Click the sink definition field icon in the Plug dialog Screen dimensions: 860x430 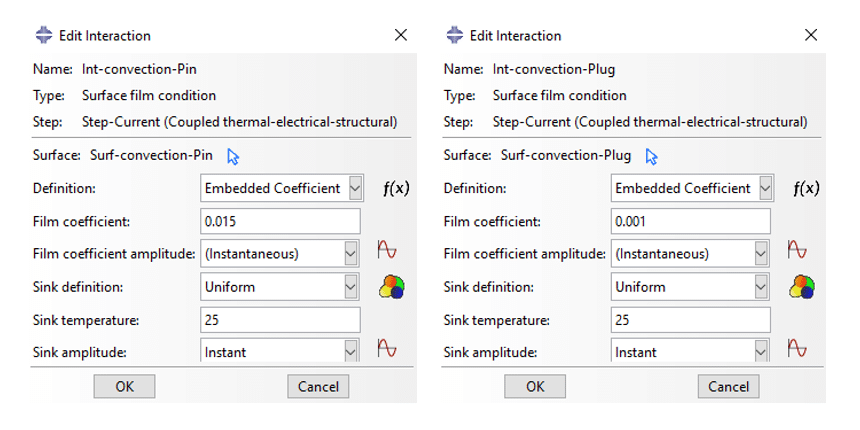(801, 287)
